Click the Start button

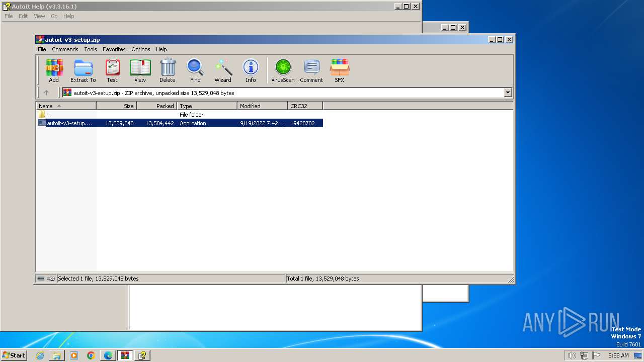point(14,355)
